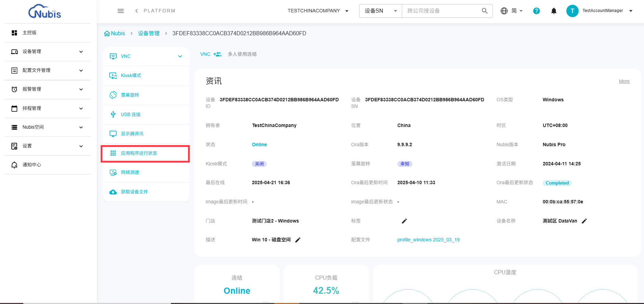Select 网络测速 menu entry

point(146,173)
